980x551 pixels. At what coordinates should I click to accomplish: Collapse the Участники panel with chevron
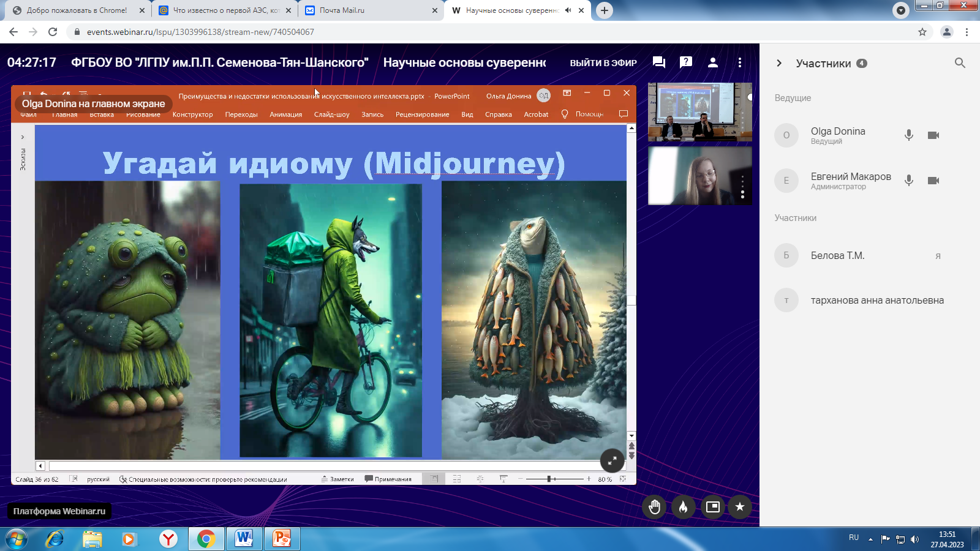[x=779, y=63]
